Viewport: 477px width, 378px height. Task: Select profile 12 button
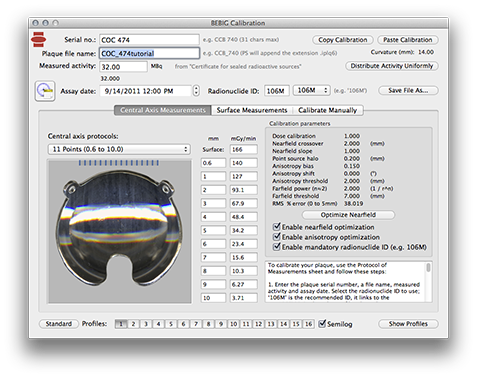click(x=258, y=324)
